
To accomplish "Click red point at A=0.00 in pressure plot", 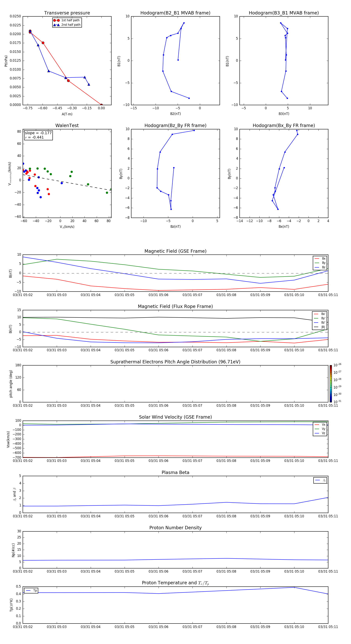I will tap(101, 105).
